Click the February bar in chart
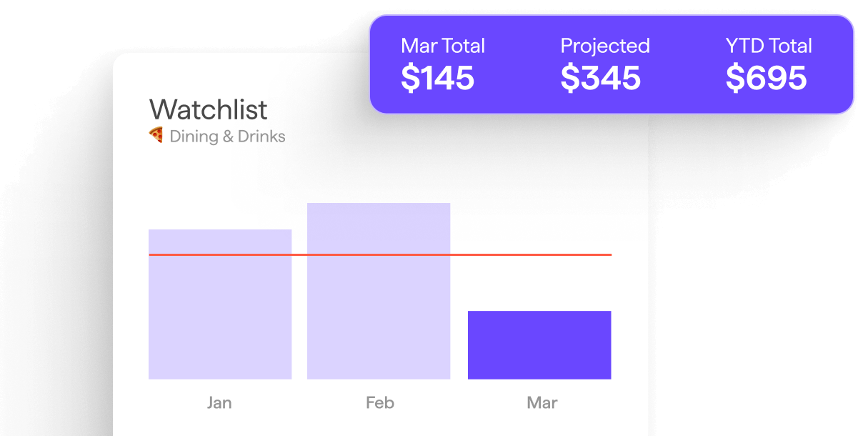Image resolution: width=868 pixels, height=436 pixels. [x=379, y=314]
